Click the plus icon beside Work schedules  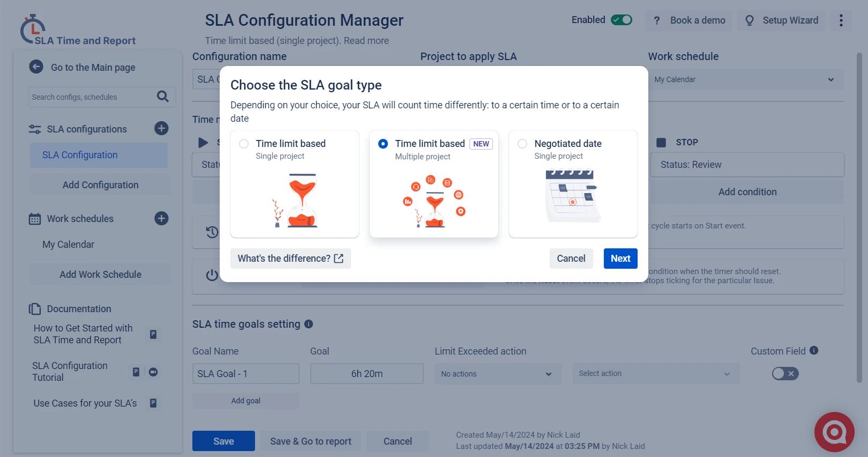pyautogui.click(x=161, y=218)
